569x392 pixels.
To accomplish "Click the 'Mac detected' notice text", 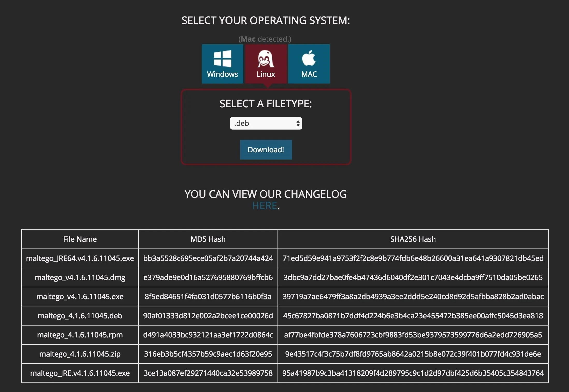I will pos(265,39).
